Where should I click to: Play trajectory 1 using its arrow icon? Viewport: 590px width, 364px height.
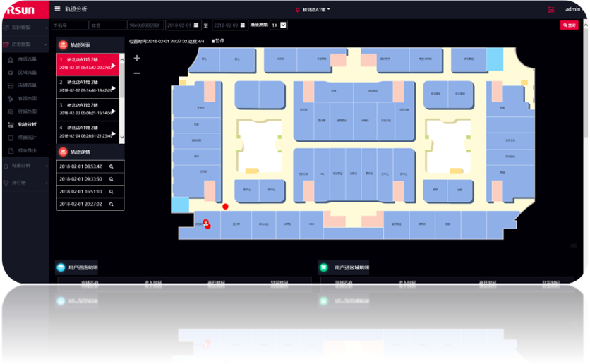tap(113, 66)
